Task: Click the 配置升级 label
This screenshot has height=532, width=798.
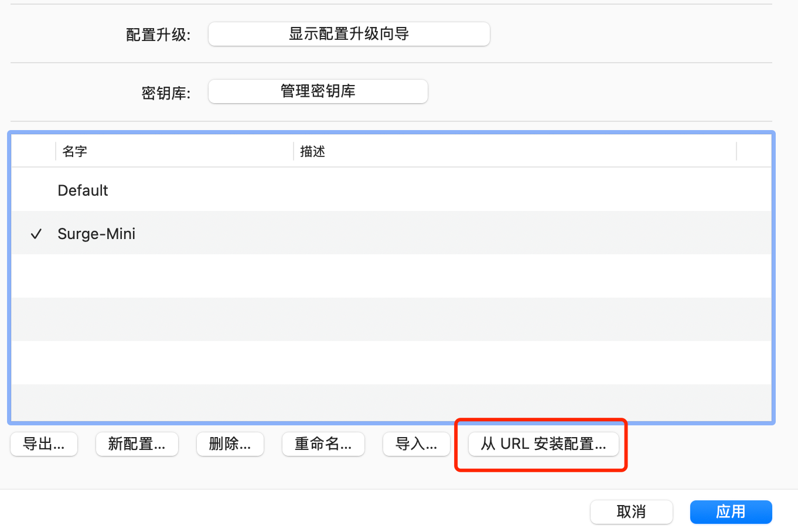Action: 158,35
